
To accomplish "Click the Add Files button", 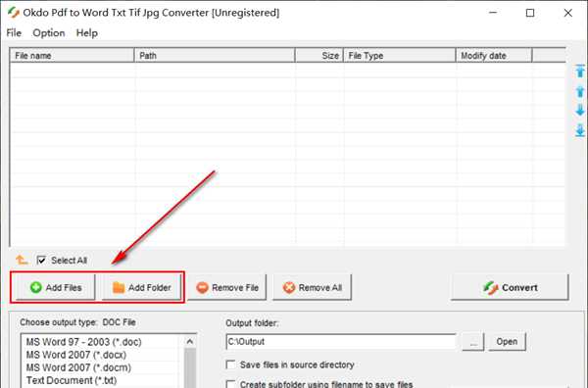I will click(x=56, y=287).
